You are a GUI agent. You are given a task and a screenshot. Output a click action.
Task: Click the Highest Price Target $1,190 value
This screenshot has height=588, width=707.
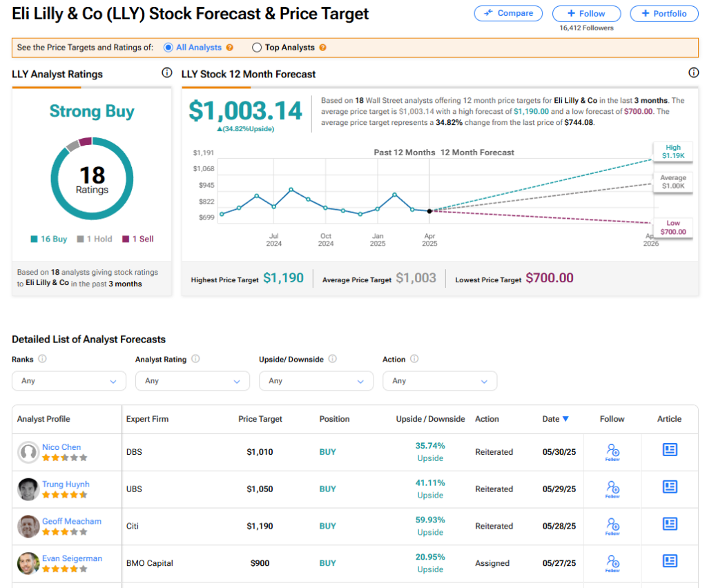point(283,278)
